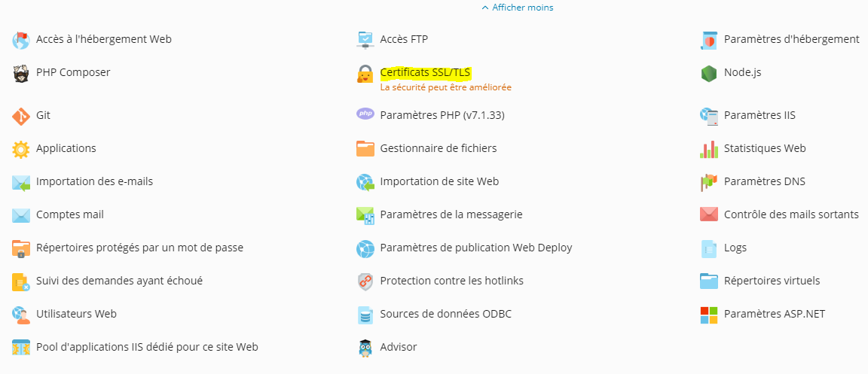
Task: Open the Logs link
Action: point(735,248)
